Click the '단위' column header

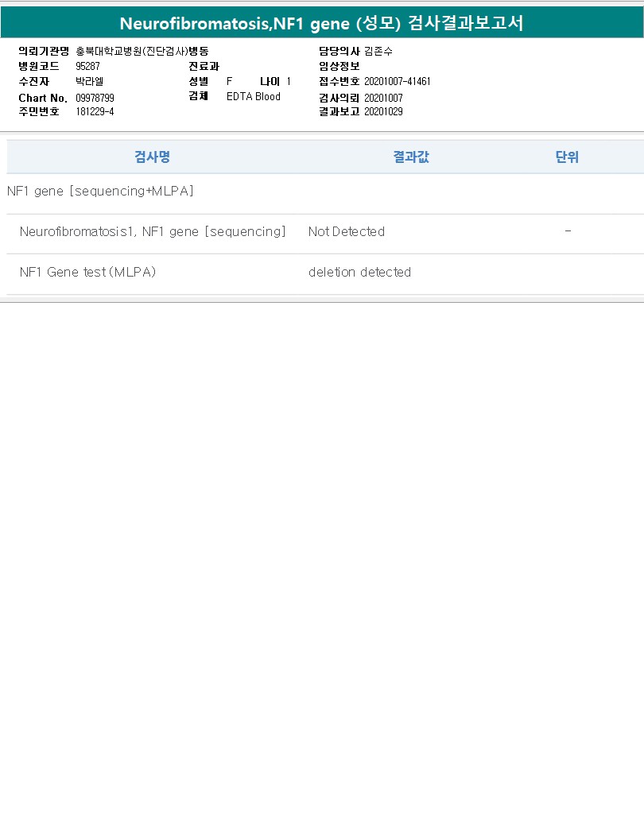pos(567,157)
